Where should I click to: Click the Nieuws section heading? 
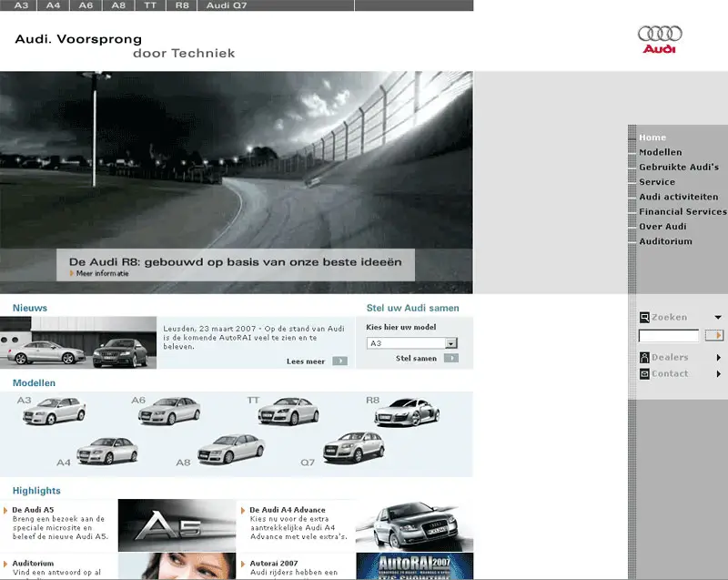tap(30, 308)
